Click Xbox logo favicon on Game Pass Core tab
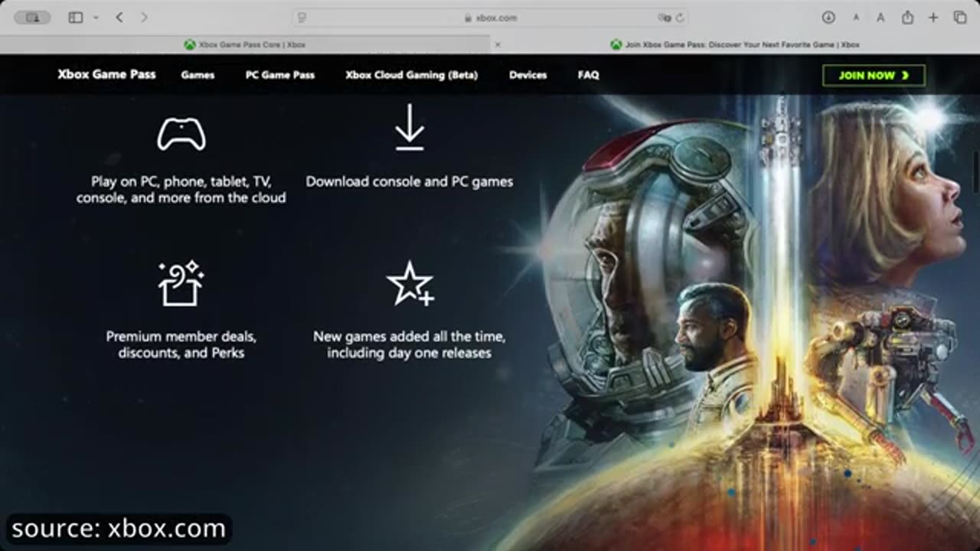Screen dimensions: 980x551 coord(189,44)
